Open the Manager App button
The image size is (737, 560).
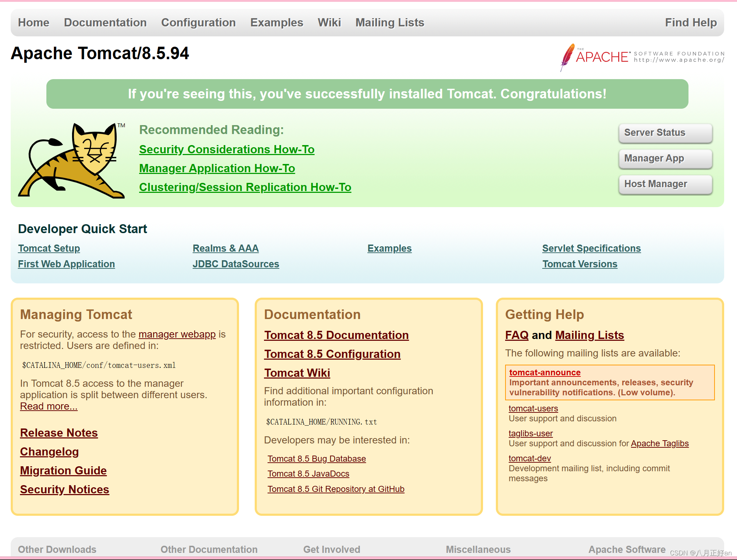coord(665,158)
